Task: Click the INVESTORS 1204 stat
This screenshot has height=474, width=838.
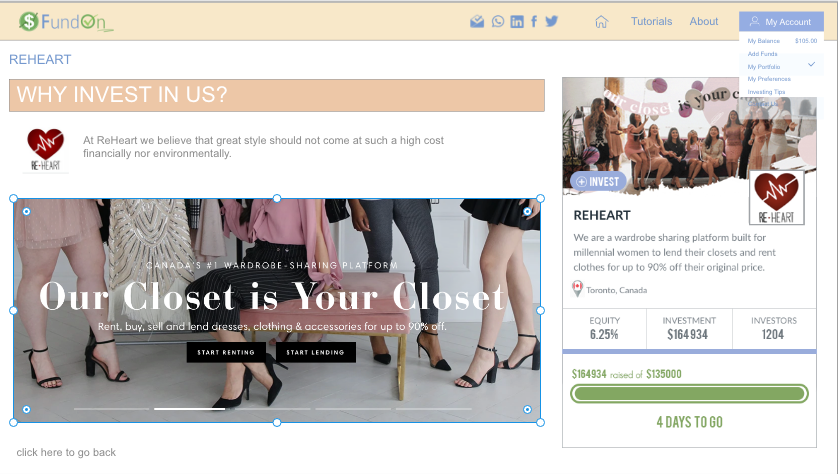Action: (774, 328)
